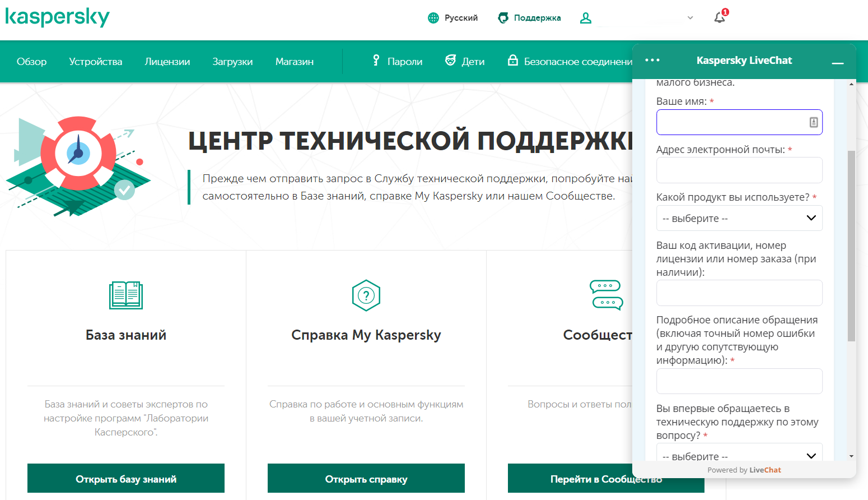Click the email address input field
This screenshot has height=500, width=868.
pos(739,170)
